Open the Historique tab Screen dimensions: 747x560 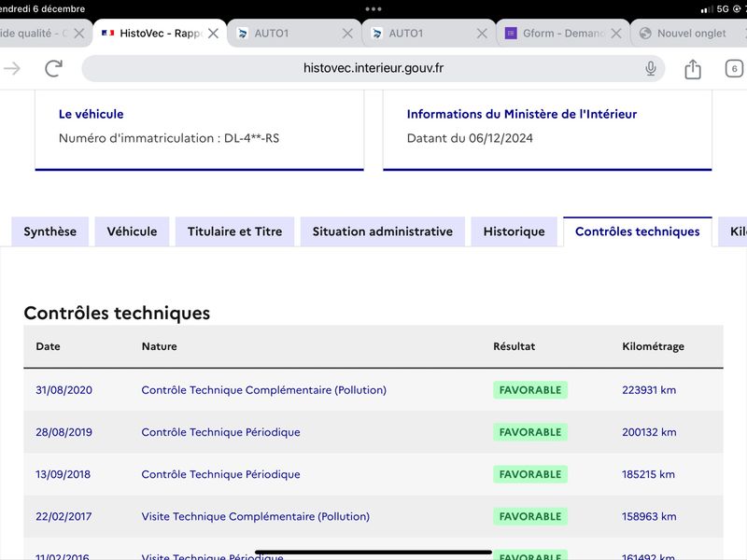(514, 231)
